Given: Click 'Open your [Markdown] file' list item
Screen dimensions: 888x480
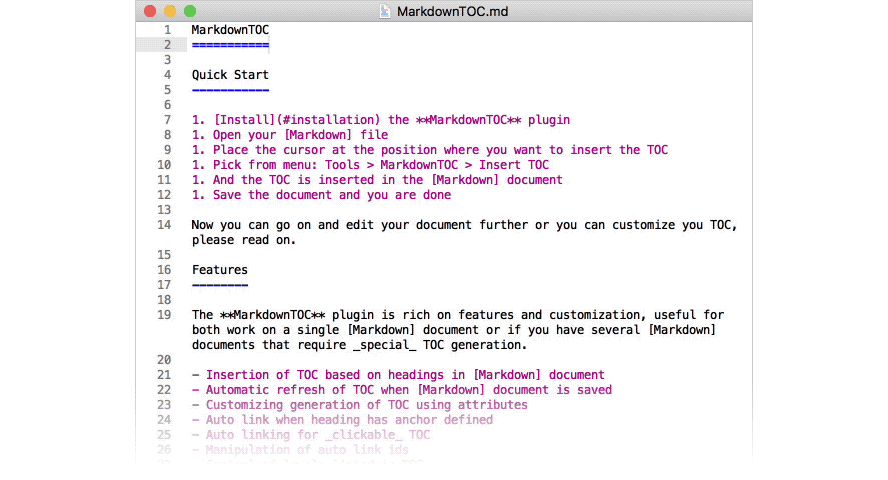Looking at the screenshot, I should click(x=290, y=135).
